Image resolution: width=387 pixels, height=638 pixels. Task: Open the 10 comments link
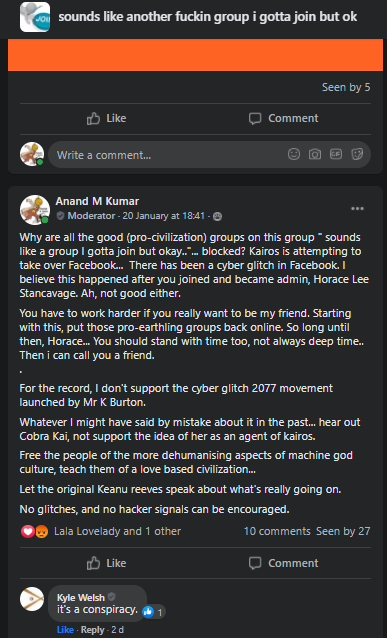pyautogui.click(x=277, y=531)
